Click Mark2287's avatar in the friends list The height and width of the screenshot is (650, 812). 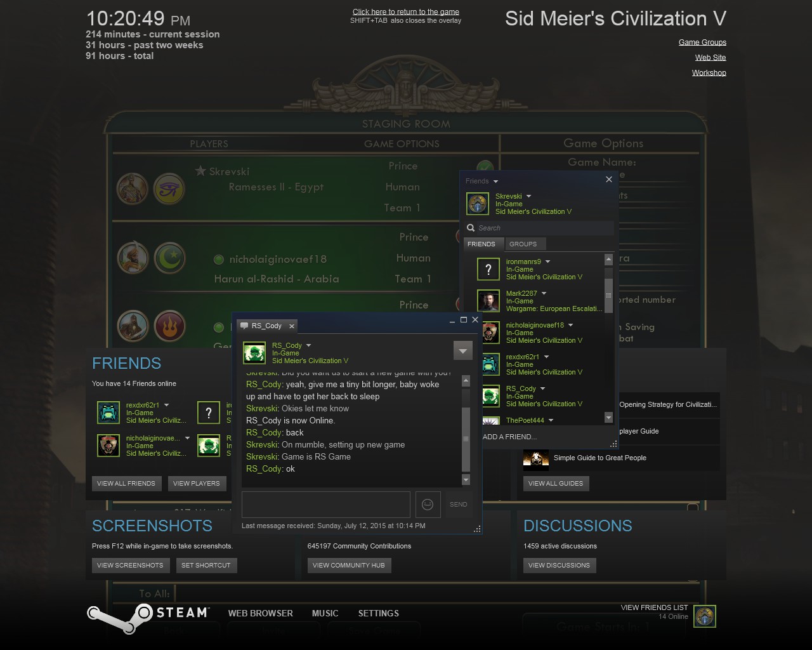pos(488,301)
